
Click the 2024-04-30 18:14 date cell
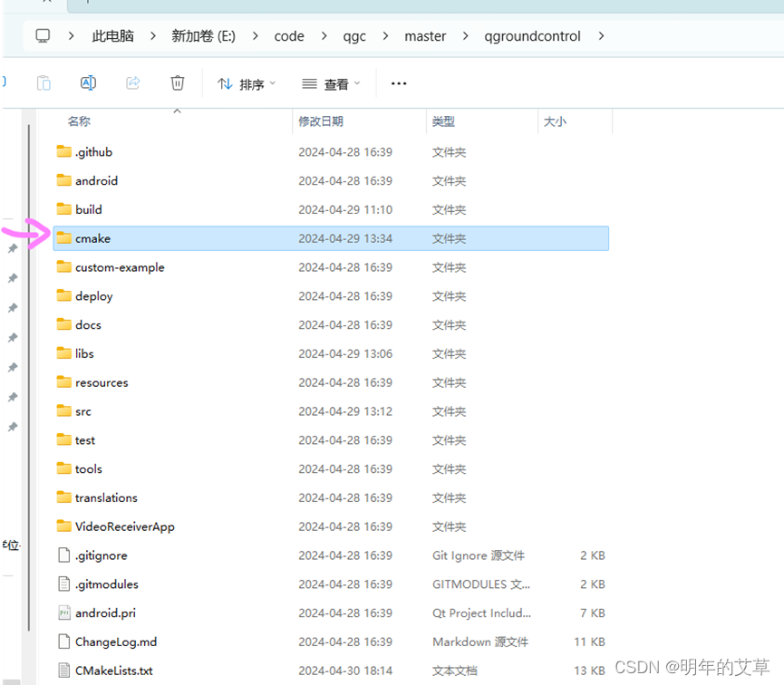click(x=345, y=671)
